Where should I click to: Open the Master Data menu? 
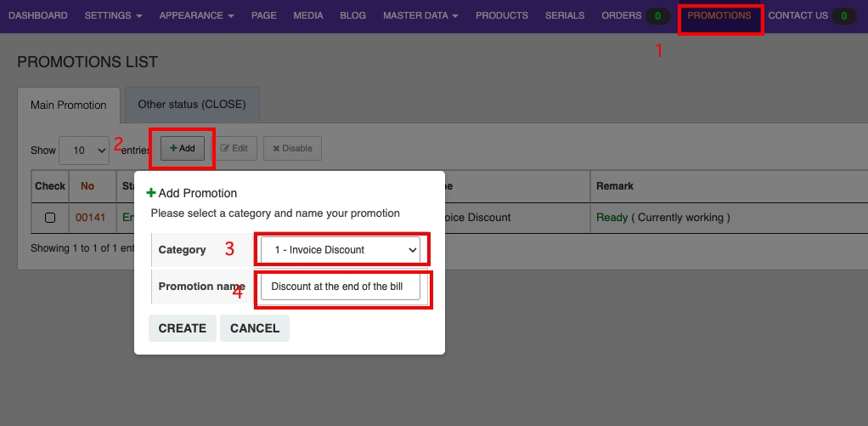click(420, 16)
